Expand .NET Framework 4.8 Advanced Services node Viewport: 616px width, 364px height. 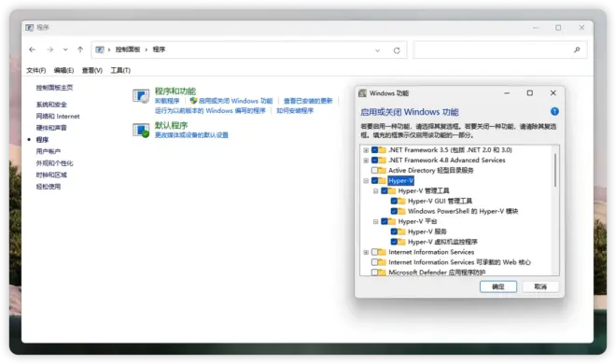click(366, 161)
